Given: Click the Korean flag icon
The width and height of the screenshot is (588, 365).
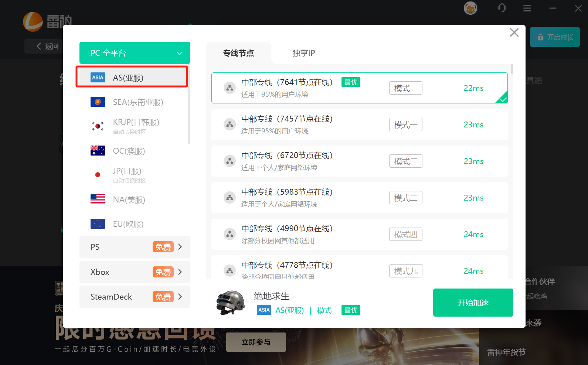Looking at the screenshot, I should [98, 126].
